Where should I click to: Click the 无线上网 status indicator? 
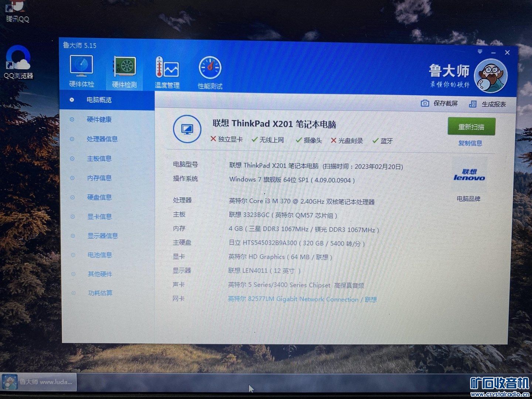[x=268, y=140]
